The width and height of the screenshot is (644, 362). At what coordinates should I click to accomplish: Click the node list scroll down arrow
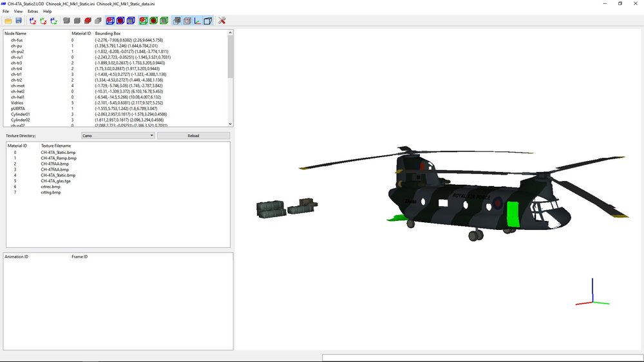[230, 124]
